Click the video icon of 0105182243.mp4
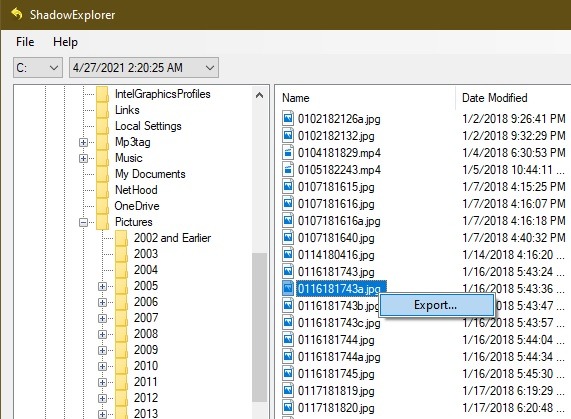Viewport: 571px width, 419px height. coord(288,170)
